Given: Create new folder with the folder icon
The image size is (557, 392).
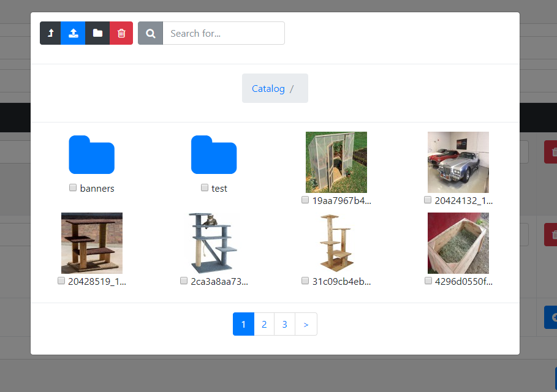Looking at the screenshot, I should pyautogui.click(x=97, y=33).
